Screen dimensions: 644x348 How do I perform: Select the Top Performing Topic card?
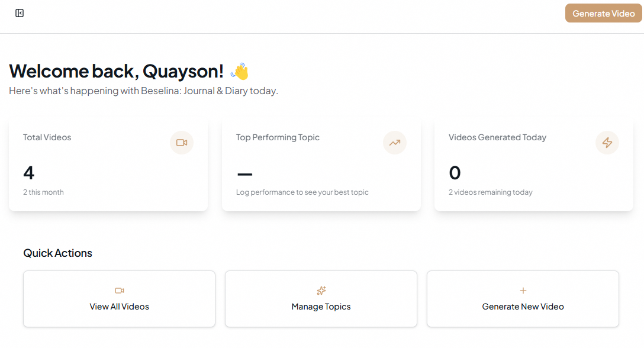click(321, 165)
